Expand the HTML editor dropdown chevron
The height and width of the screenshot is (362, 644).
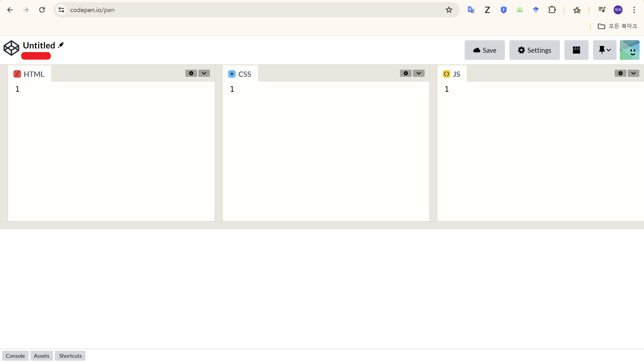coord(204,73)
